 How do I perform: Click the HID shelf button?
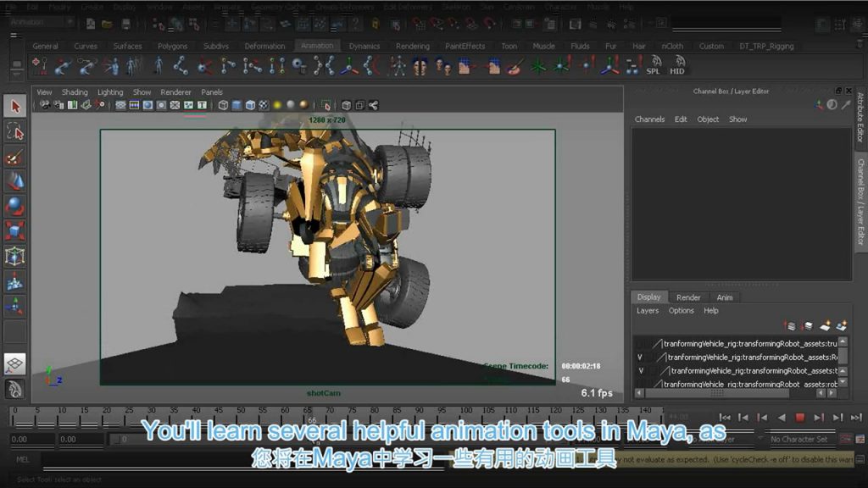point(677,65)
